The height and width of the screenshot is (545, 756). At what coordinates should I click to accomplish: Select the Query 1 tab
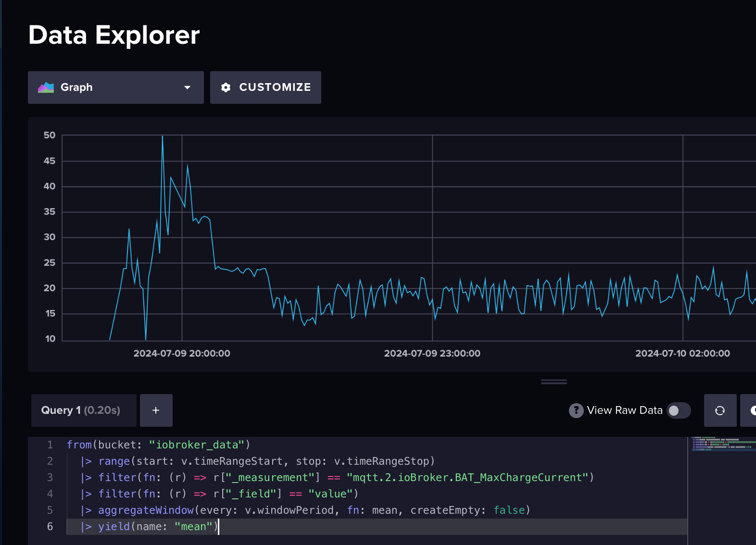84,410
